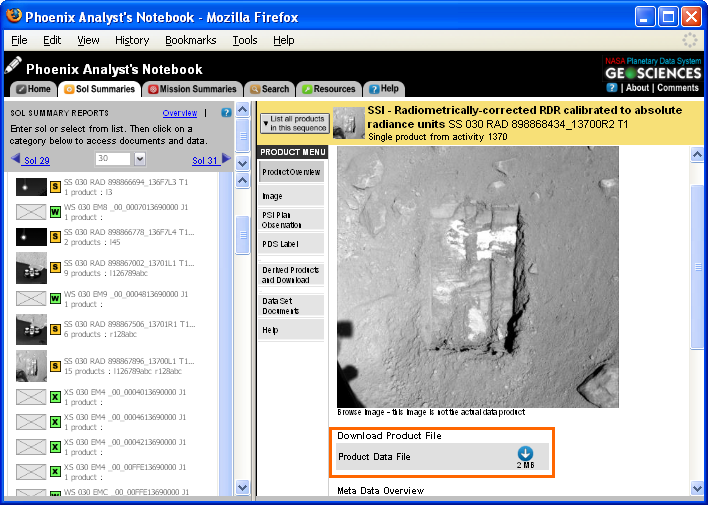Click the X icon for XS 030 EM4 _00_0004013690000
This screenshot has height=505, width=708.
coord(55,397)
